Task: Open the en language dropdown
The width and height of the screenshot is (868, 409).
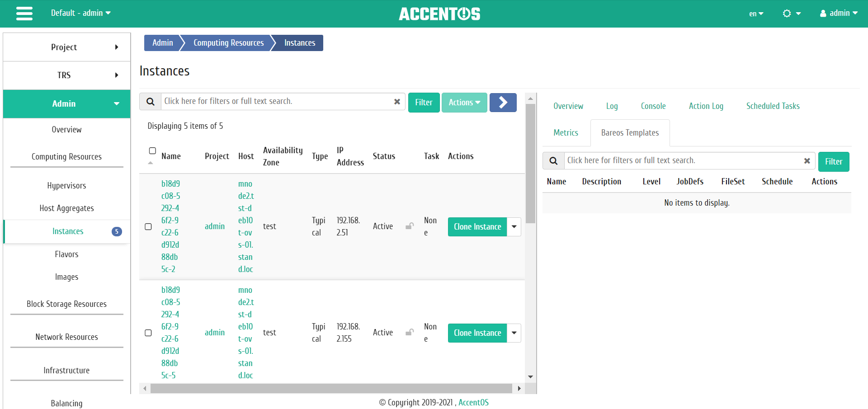Action: [x=756, y=14]
